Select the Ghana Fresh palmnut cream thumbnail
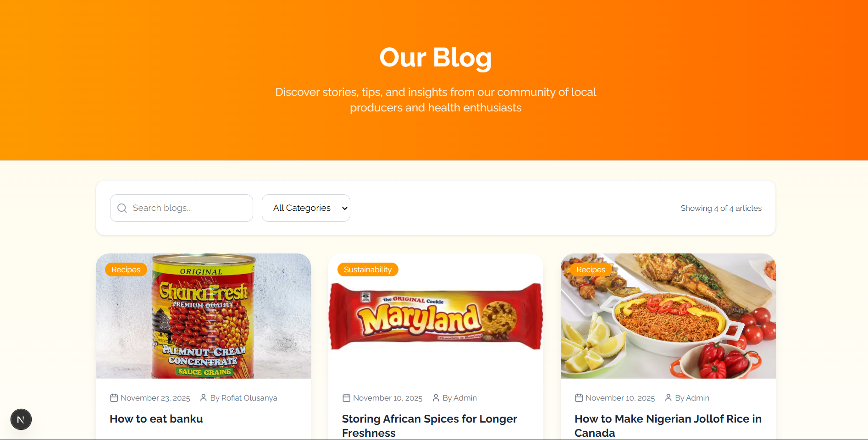868x440 pixels. pos(203,316)
